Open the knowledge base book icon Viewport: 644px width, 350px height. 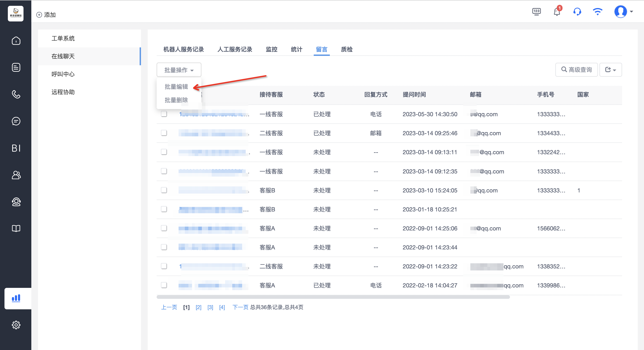pos(16,228)
